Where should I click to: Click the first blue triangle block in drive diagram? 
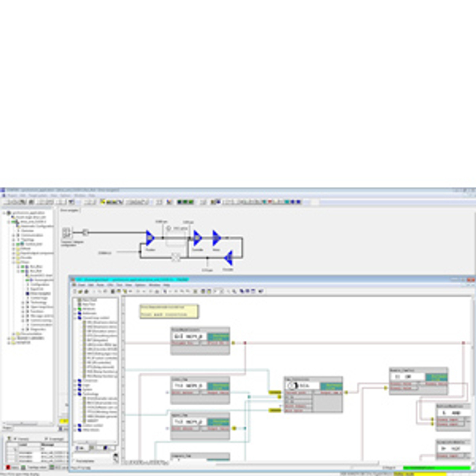pos(150,238)
